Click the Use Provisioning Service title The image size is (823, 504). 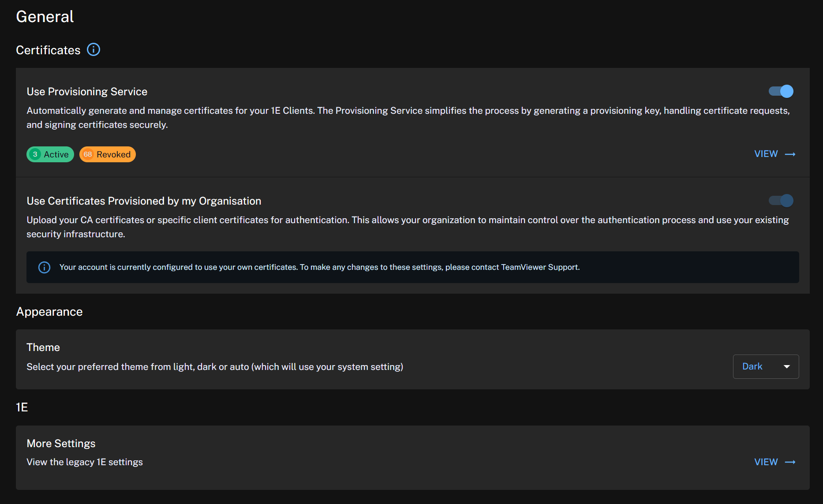pyautogui.click(x=87, y=92)
